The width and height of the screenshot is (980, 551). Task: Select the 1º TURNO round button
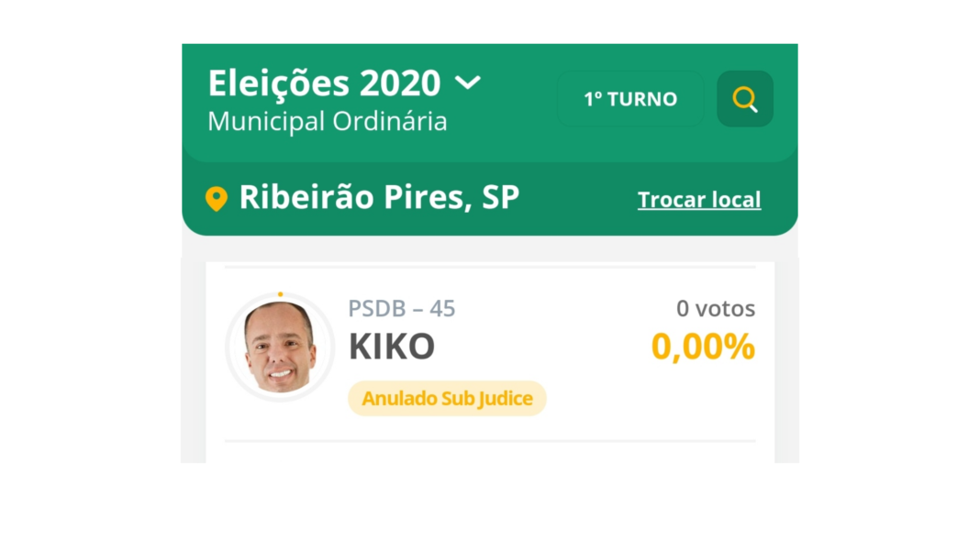[x=630, y=99]
